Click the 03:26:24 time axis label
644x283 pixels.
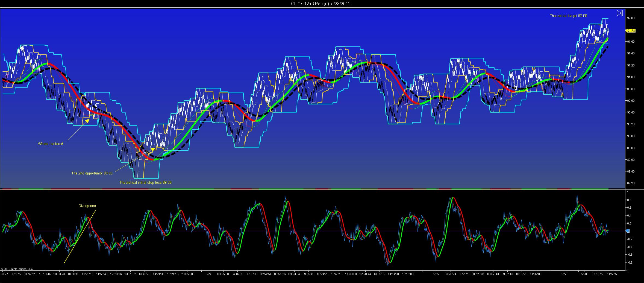[x=450, y=274]
